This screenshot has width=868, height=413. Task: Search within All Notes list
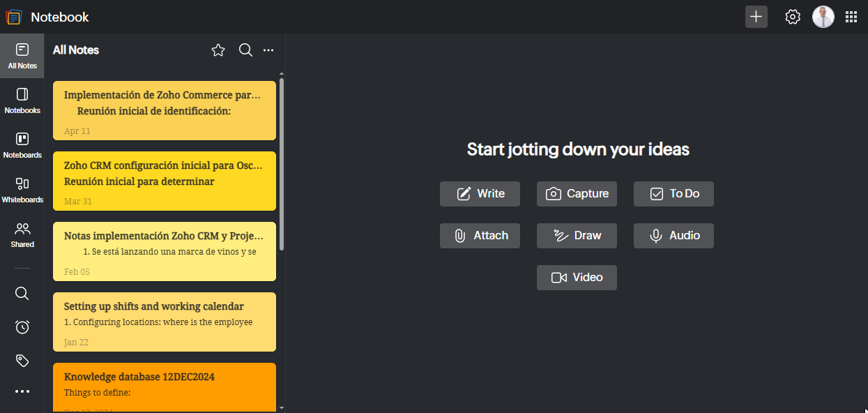[x=245, y=50]
